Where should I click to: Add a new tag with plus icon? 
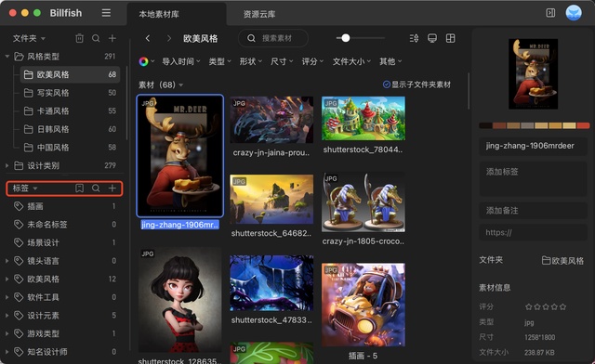112,188
